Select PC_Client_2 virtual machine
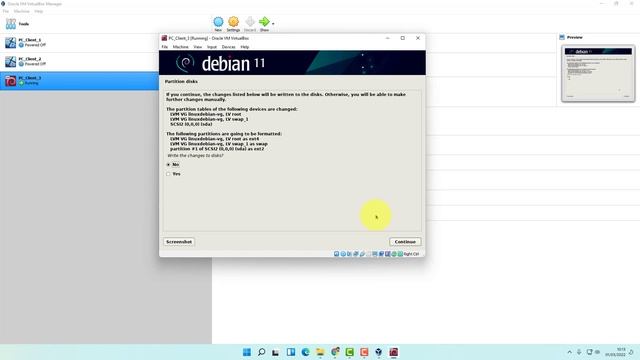Screen dimensions: 640x360 [x=80, y=62]
